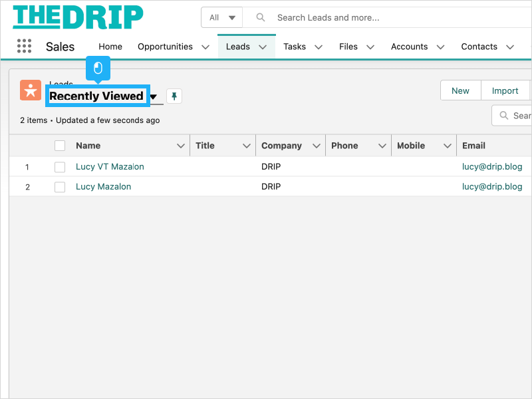Screen dimensions: 532x399
Task: Click lucy@drip.blog email for Lucy VT Mazalon
Action: (492, 167)
